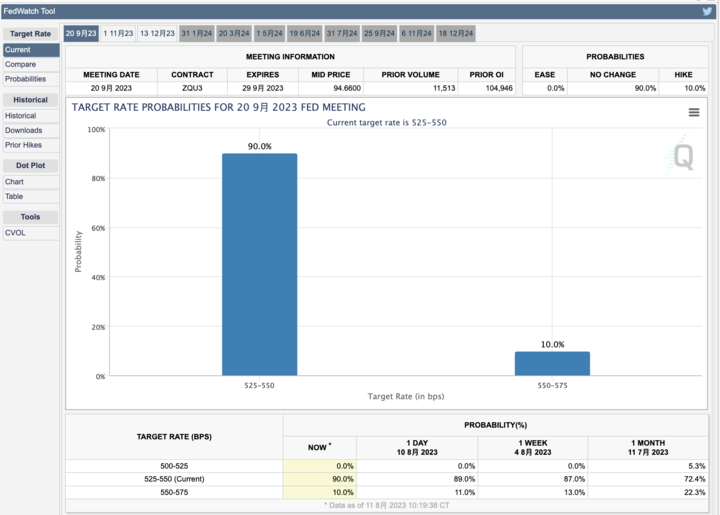Click the Current target rate is 525-550 subtitle
720x515 pixels.
click(x=387, y=123)
